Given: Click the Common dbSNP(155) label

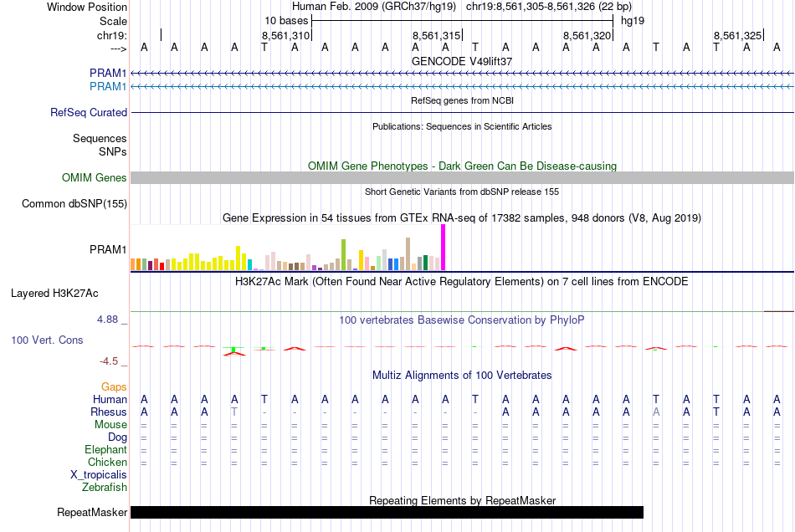Looking at the screenshot, I should coord(74,203).
